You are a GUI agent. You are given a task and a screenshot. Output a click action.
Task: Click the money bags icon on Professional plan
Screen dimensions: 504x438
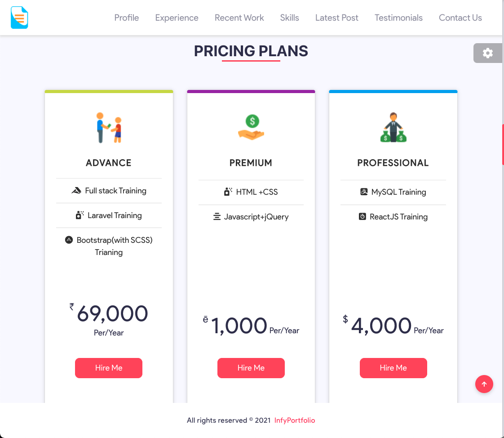coord(393,126)
